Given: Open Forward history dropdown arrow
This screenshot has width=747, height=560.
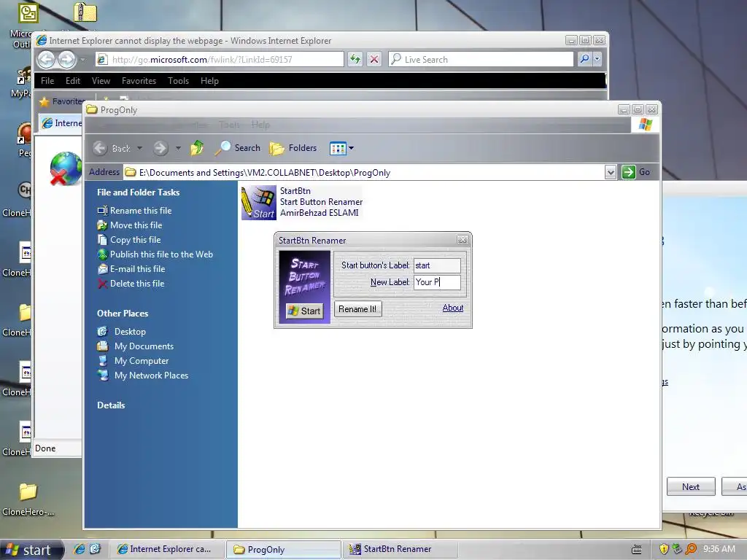Looking at the screenshot, I should point(178,148).
